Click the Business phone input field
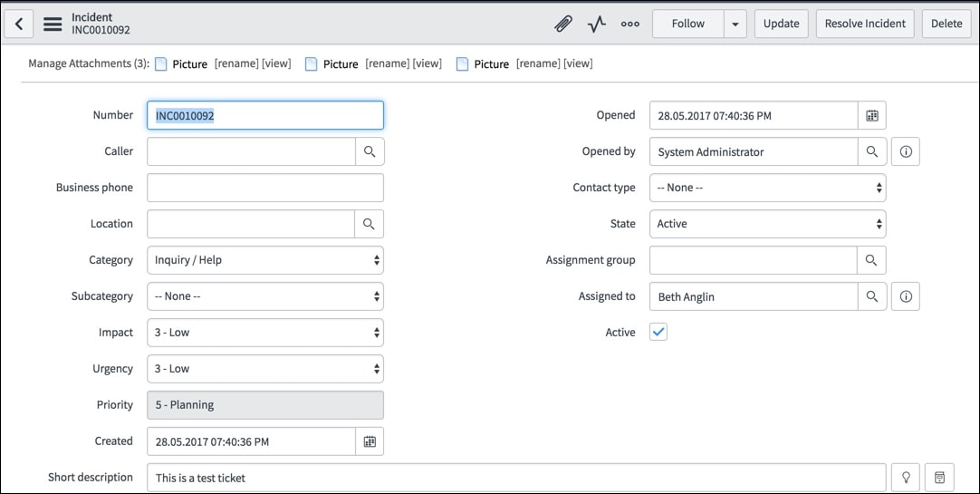Screen dimensions: 980x494 265,188
